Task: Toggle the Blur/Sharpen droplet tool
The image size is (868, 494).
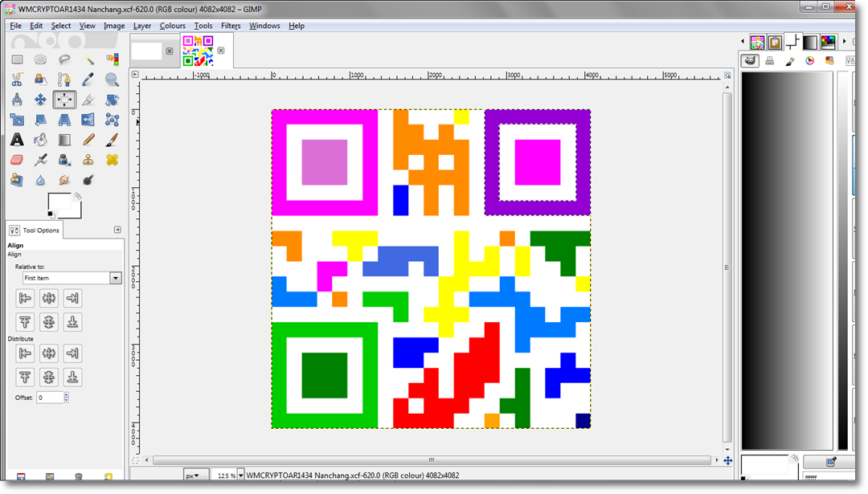Action: [40, 180]
